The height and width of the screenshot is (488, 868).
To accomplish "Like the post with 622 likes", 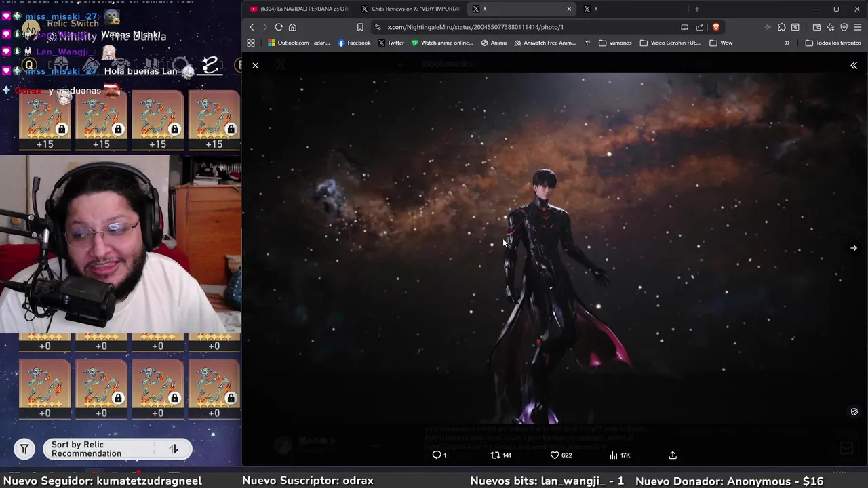I will (561, 455).
